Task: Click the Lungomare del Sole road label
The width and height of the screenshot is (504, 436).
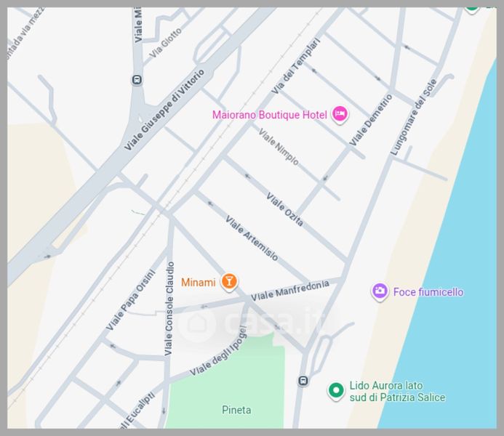Action: click(414, 118)
